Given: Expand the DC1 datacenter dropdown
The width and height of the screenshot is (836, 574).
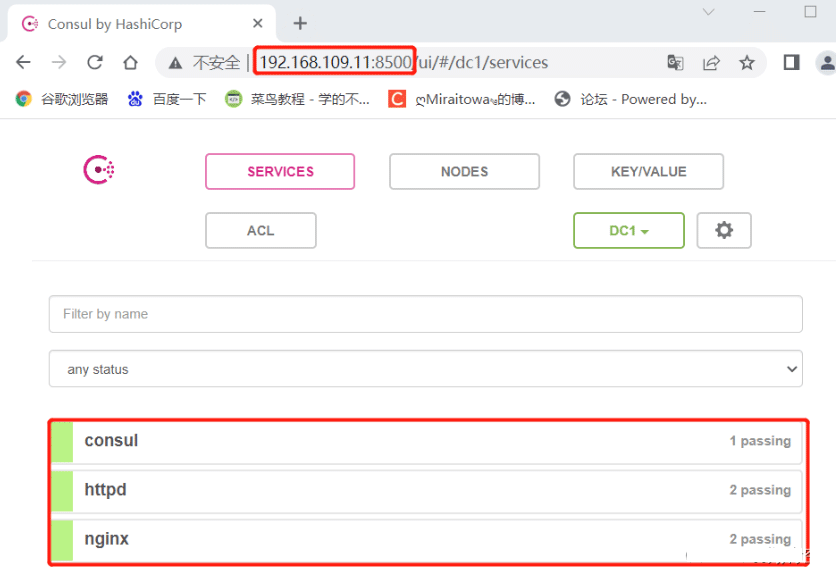Looking at the screenshot, I should pos(629,231).
